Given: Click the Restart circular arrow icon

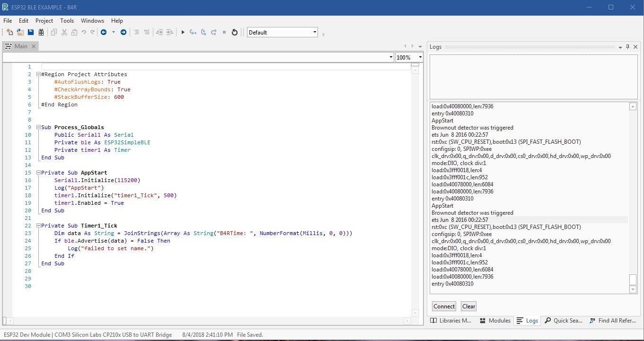Looking at the screenshot, I should 234,32.
